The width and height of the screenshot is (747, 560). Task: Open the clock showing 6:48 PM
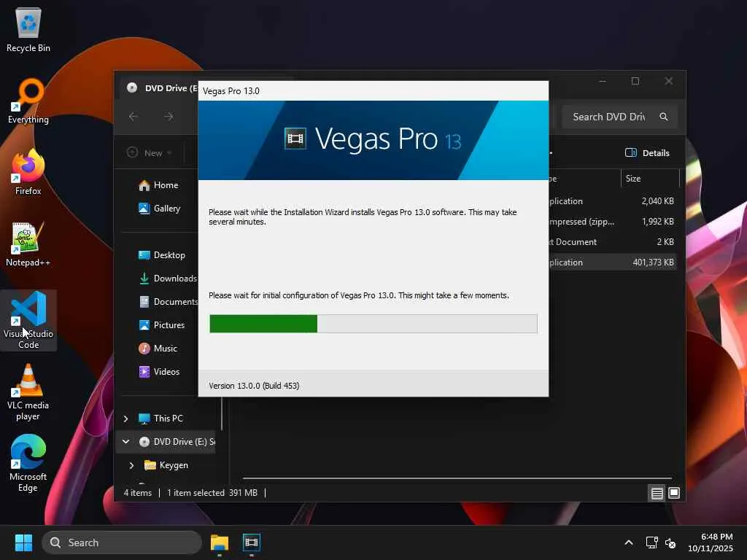711,542
